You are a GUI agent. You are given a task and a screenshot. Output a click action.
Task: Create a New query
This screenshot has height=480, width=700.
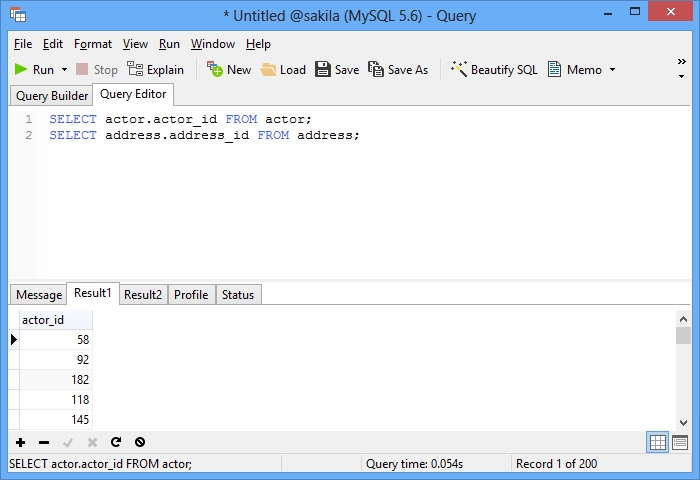coord(229,70)
